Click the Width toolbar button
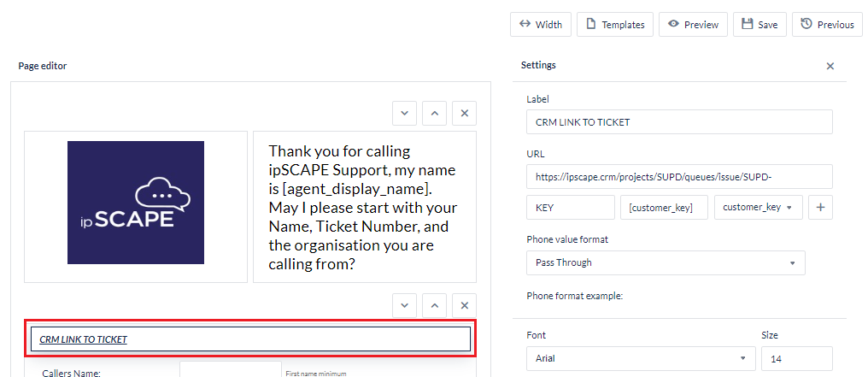Screen dimensions: 868x377 coord(540,25)
